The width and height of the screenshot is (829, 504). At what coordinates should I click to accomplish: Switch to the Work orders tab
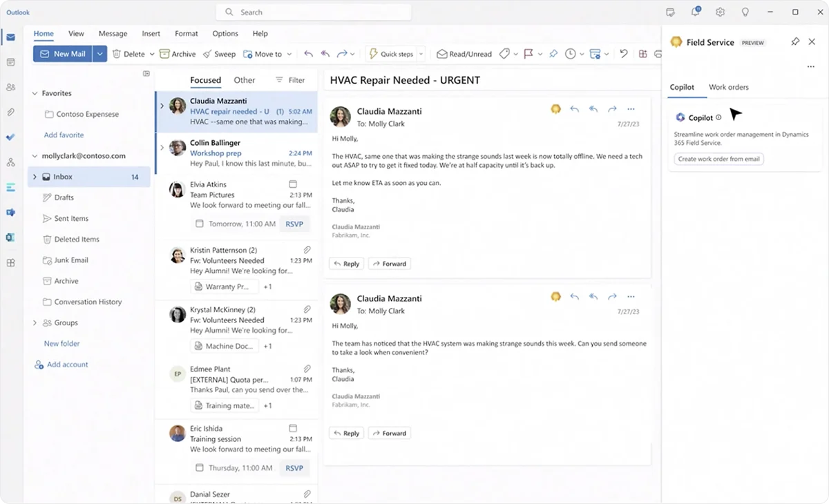coord(729,87)
